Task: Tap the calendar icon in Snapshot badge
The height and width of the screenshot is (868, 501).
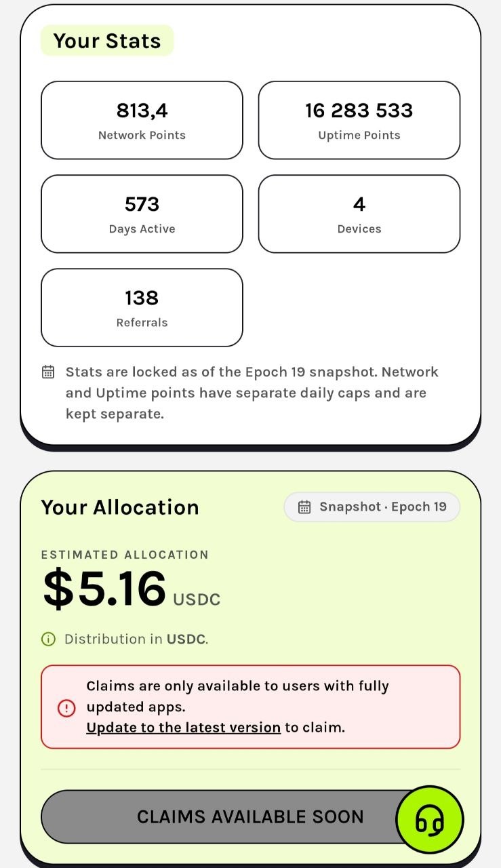Action: [x=304, y=507]
